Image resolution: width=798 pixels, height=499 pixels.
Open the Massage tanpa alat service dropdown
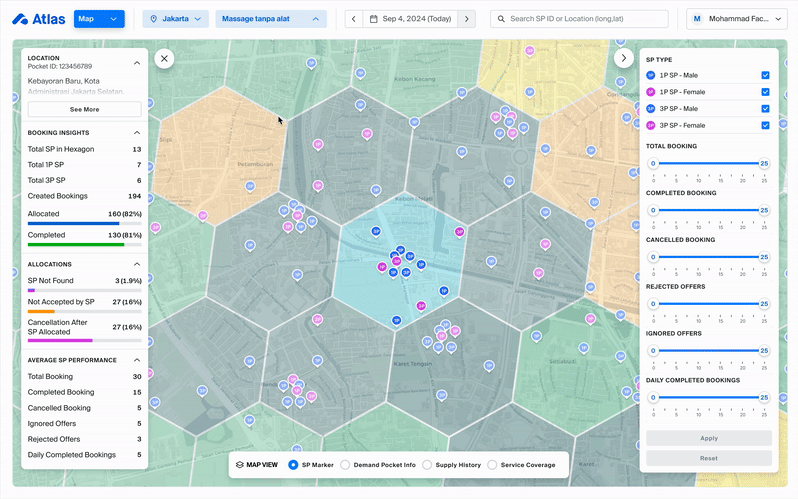pos(271,19)
